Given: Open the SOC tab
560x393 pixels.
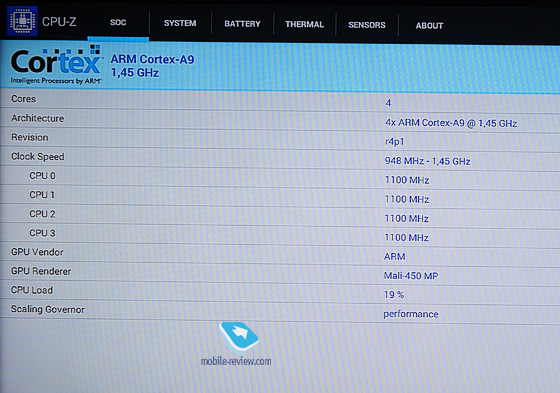Looking at the screenshot, I should pyautogui.click(x=118, y=22).
